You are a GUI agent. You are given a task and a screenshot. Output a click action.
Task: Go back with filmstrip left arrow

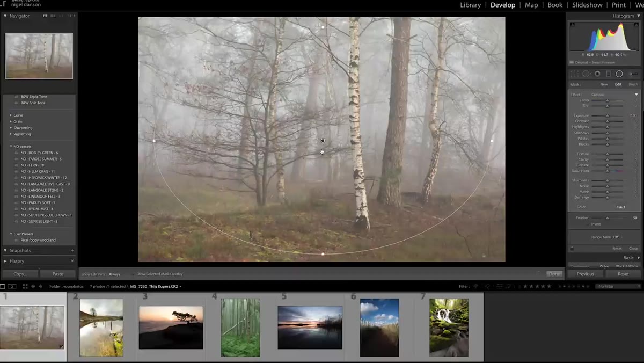(33, 286)
